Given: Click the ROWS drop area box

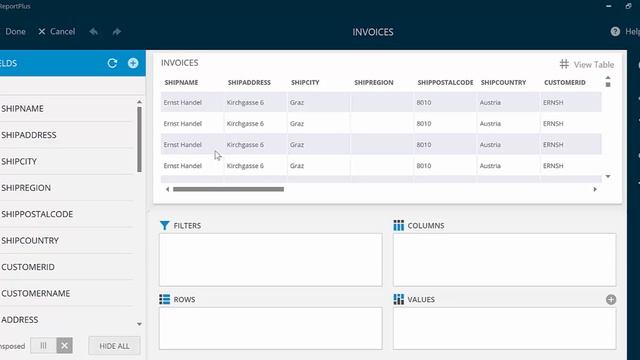Looking at the screenshot, I should (271, 329).
